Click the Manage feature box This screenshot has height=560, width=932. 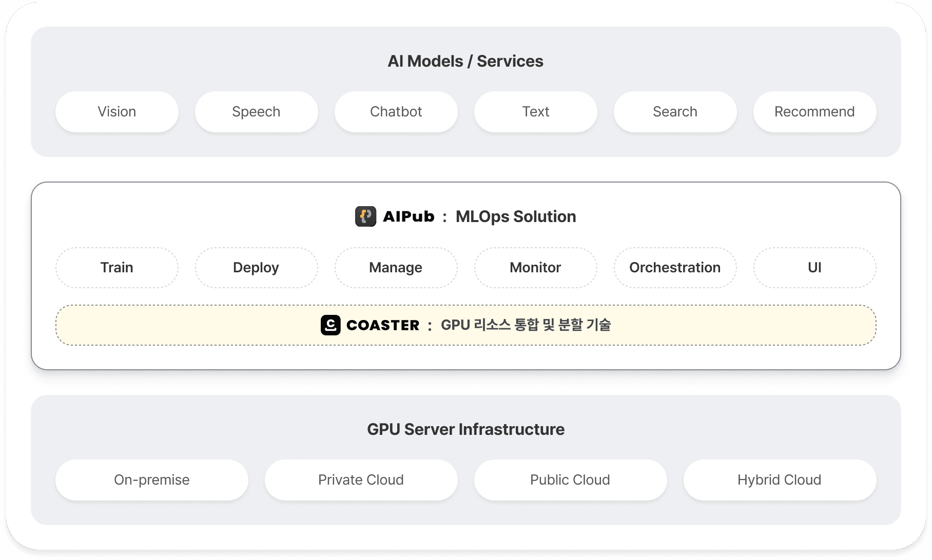[x=396, y=268]
